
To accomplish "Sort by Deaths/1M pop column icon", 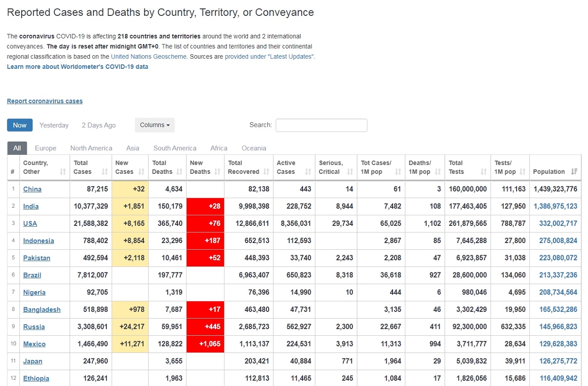I will click(x=437, y=172).
